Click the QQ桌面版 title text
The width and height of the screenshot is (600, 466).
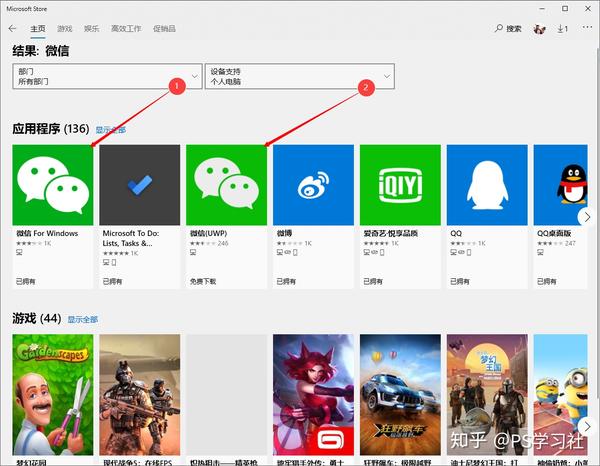pos(554,233)
